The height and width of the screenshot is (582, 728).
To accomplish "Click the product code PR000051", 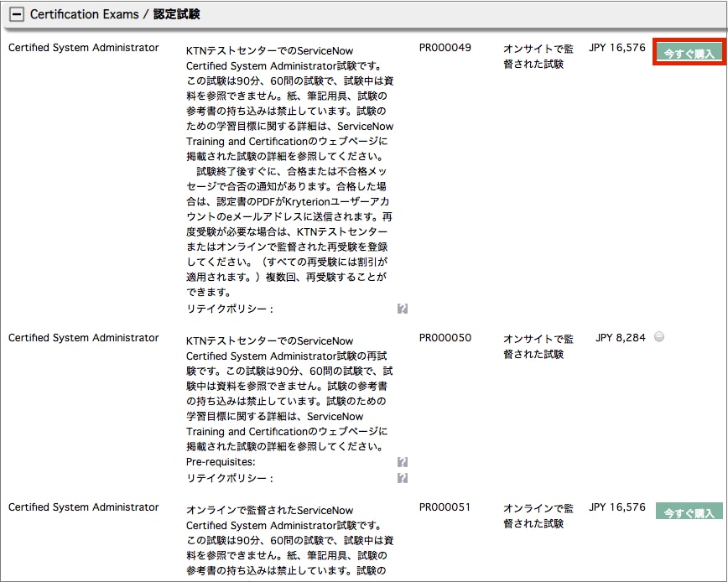I will (x=445, y=507).
